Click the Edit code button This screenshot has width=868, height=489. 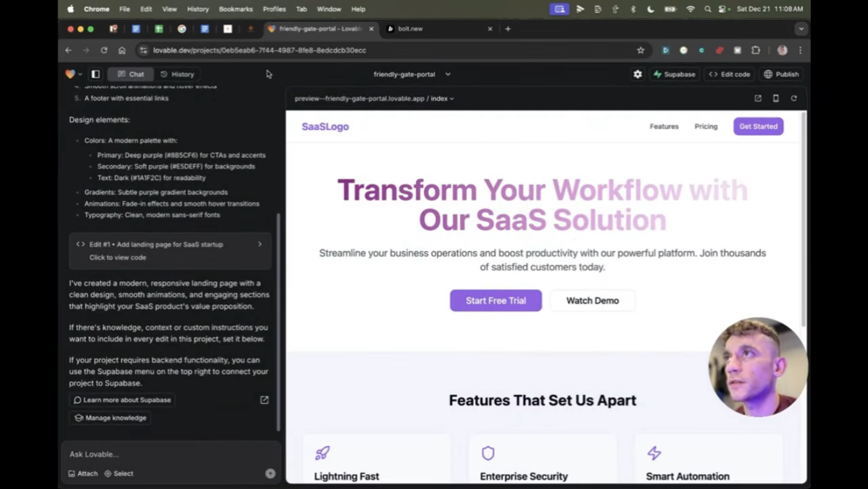(x=729, y=74)
